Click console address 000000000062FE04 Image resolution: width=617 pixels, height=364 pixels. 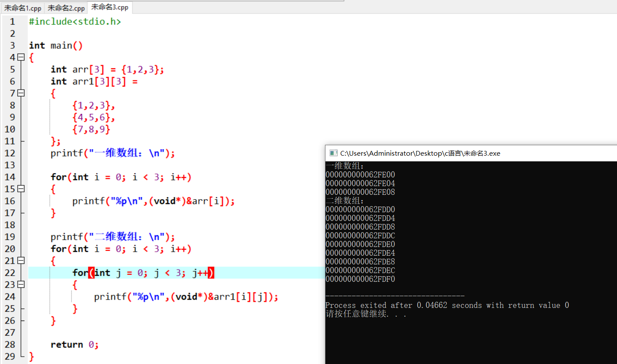pyautogui.click(x=360, y=183)
